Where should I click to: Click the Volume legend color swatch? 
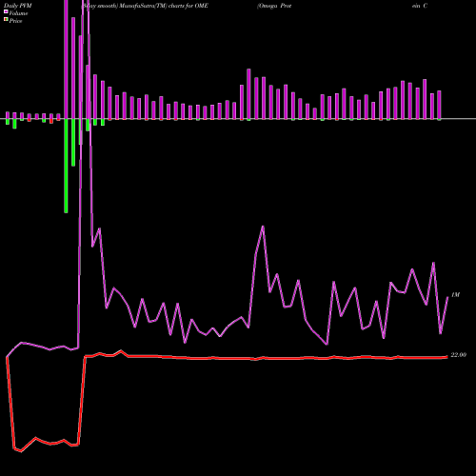(6, 12)
